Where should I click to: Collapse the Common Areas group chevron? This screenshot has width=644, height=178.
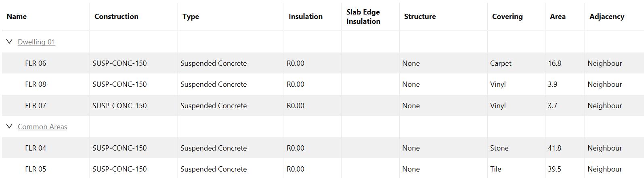point(10,126)
